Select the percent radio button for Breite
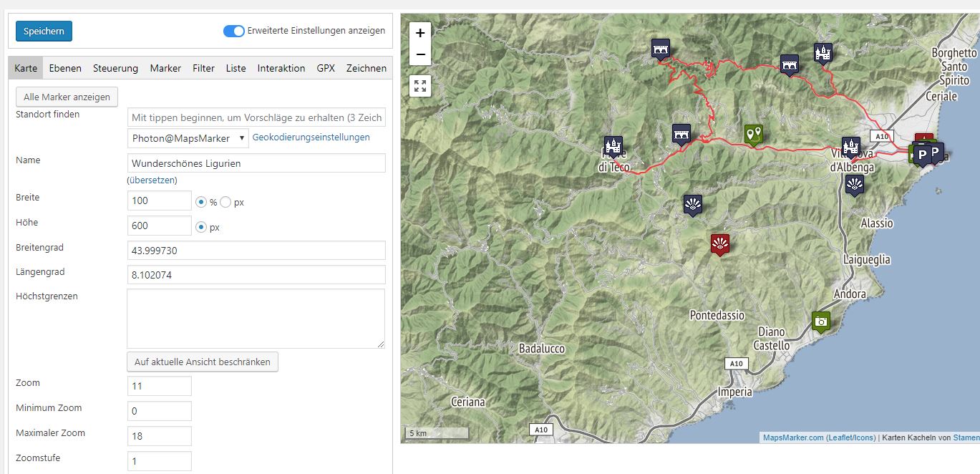Image resolution: width=980 pixels, height=474 pixels. coord(201,202)
